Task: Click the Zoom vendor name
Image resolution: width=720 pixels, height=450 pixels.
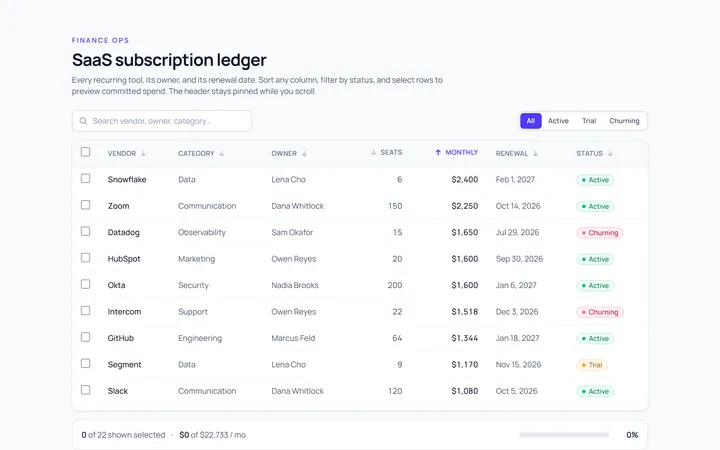Action: tap(118, 206)
